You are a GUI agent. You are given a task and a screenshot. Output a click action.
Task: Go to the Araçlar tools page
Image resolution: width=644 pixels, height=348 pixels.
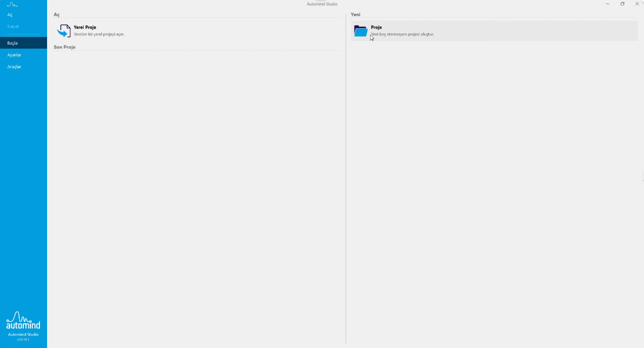coord(14,67)
